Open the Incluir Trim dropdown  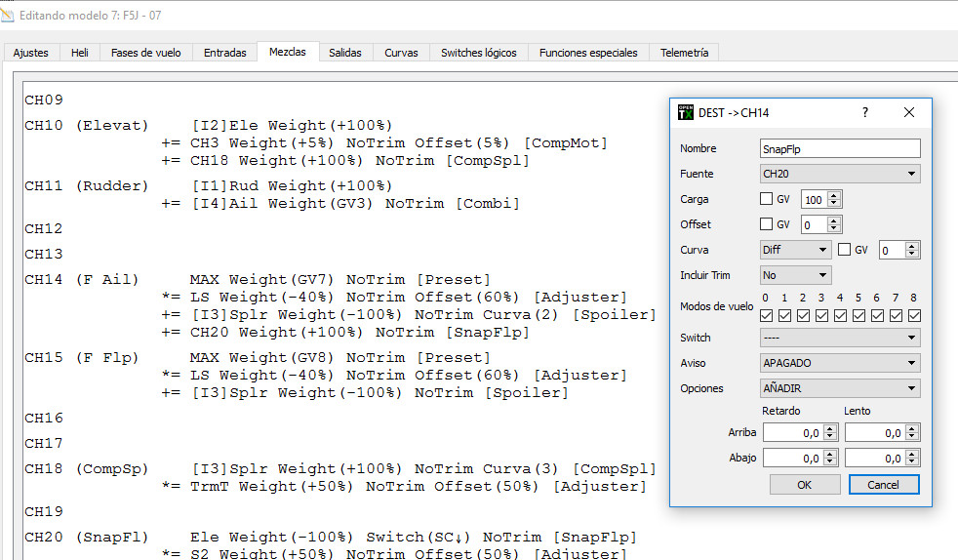click(795, 275)
